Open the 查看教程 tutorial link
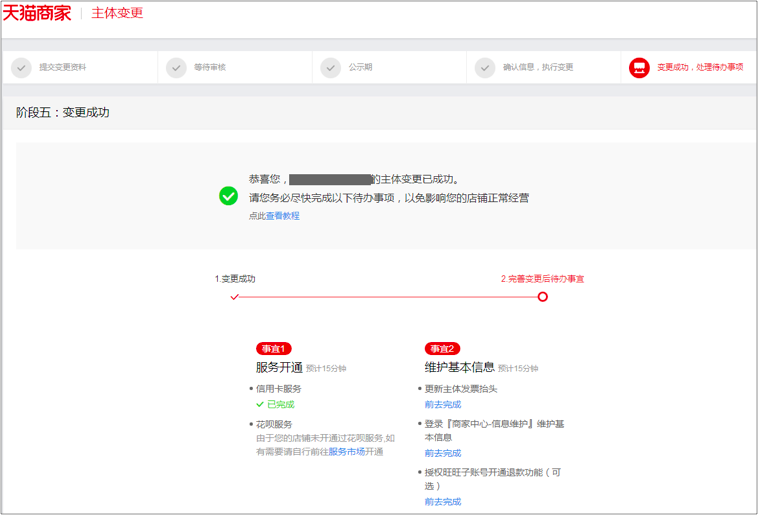The width and height of the screenshot is (758, 515). (282, 216)
